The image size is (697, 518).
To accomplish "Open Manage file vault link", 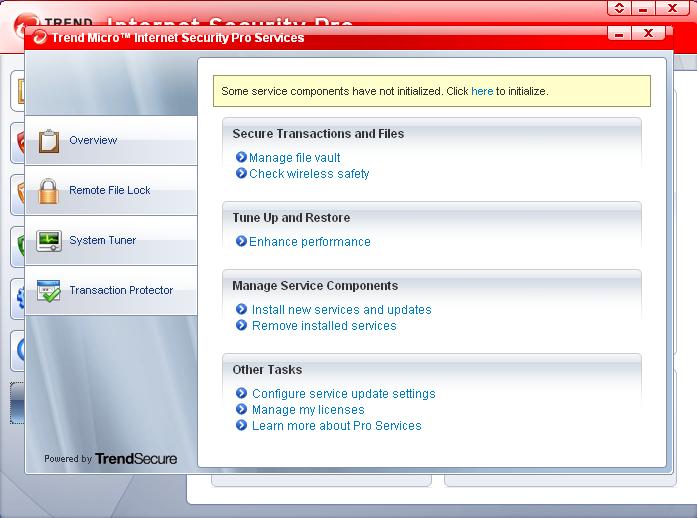I will 294,157.
